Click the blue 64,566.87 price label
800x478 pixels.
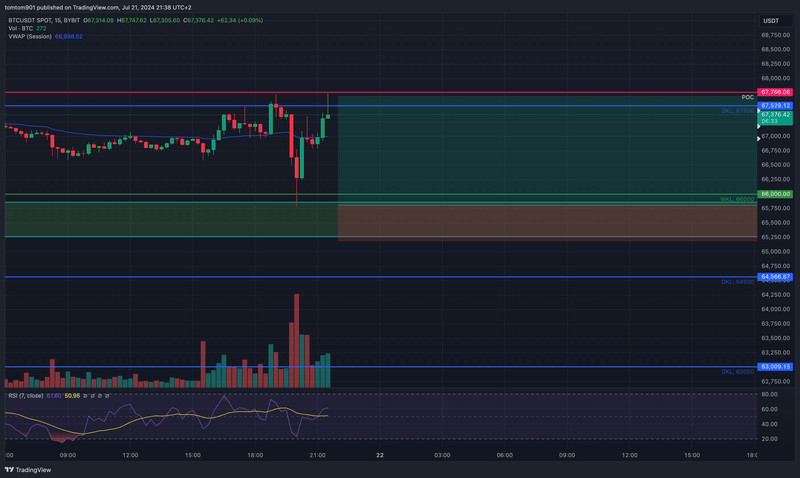pyautogui.click(x=775, y=276)
